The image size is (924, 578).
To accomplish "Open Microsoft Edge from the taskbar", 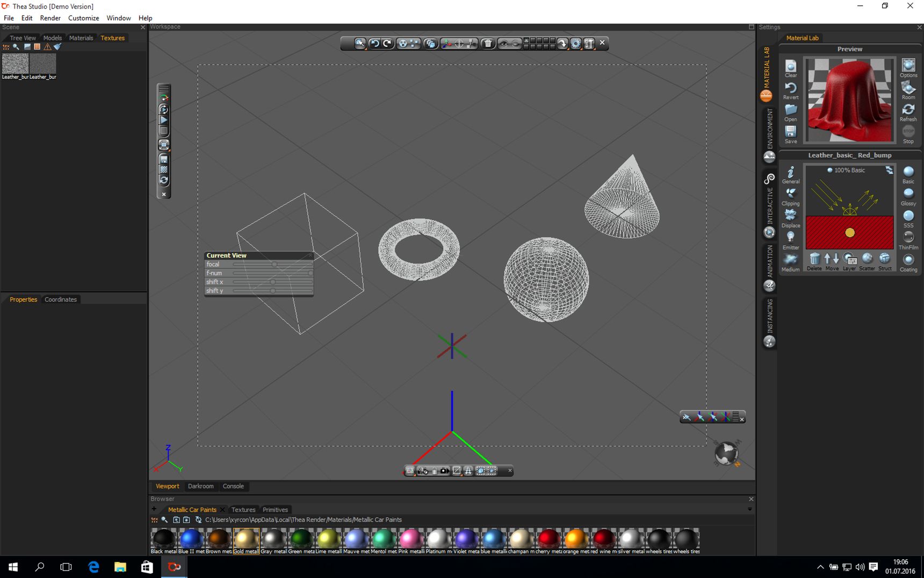I will (93, 567).
